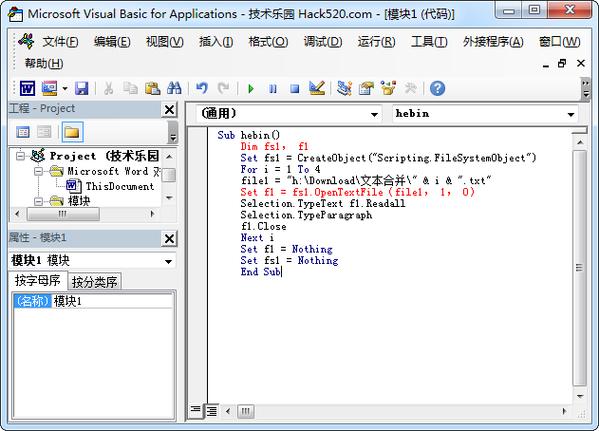Click the code line 'Selection.TypeParagraph'

[x=306, y=215]
